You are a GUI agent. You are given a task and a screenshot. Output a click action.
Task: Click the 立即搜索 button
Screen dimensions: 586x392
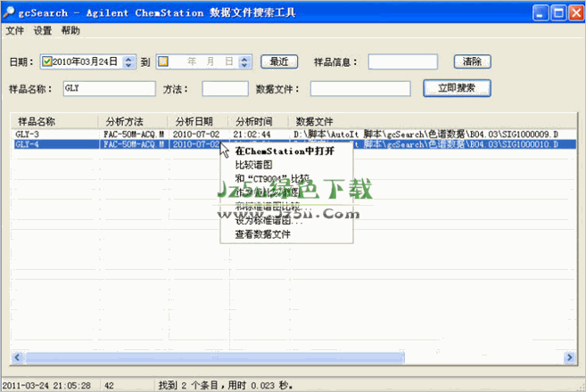click(x=457, y=88)
